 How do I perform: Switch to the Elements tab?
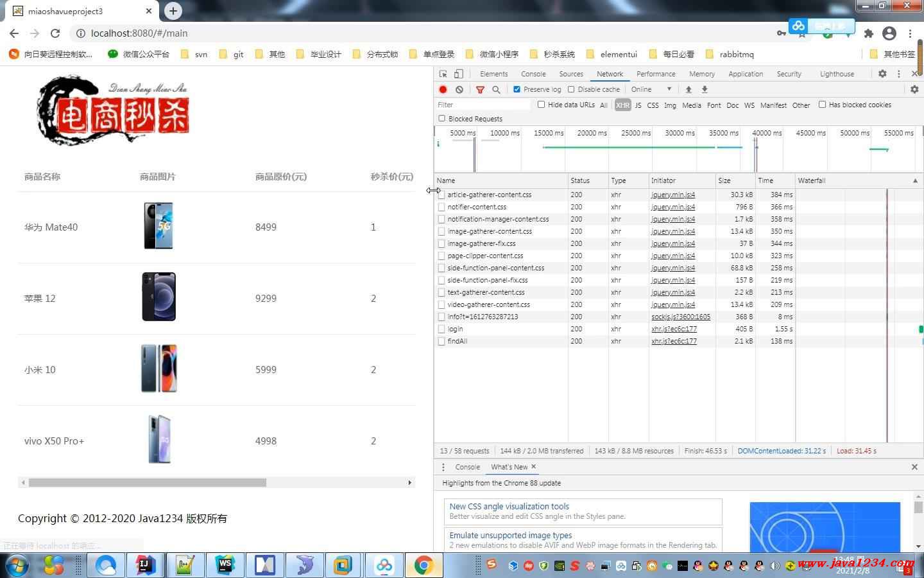(x=493, y=74)
